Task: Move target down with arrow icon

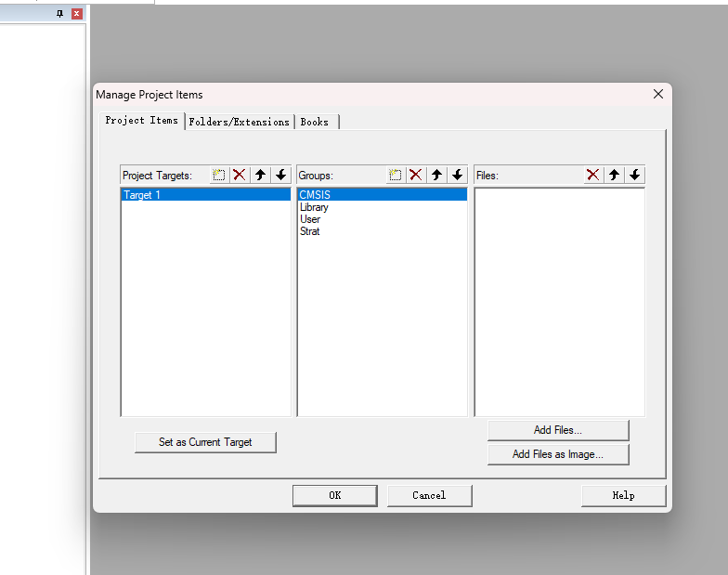Action: [x=280, y=175]
